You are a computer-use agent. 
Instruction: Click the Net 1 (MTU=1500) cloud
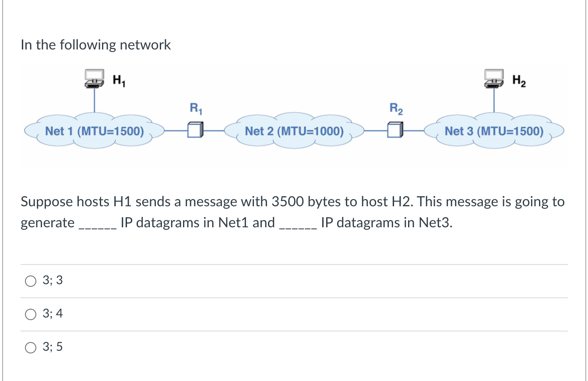(94, 131)
